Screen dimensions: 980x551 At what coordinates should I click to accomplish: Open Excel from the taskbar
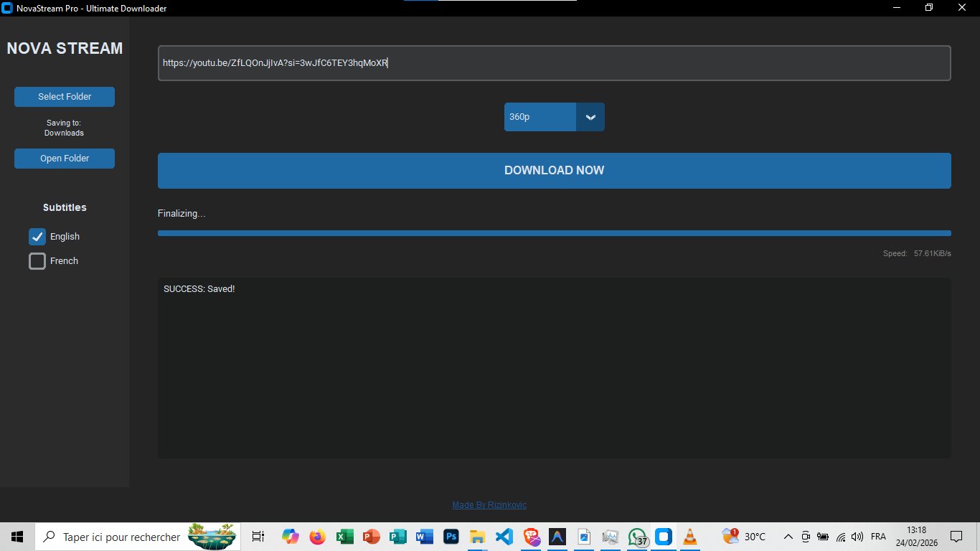(344, 537)
